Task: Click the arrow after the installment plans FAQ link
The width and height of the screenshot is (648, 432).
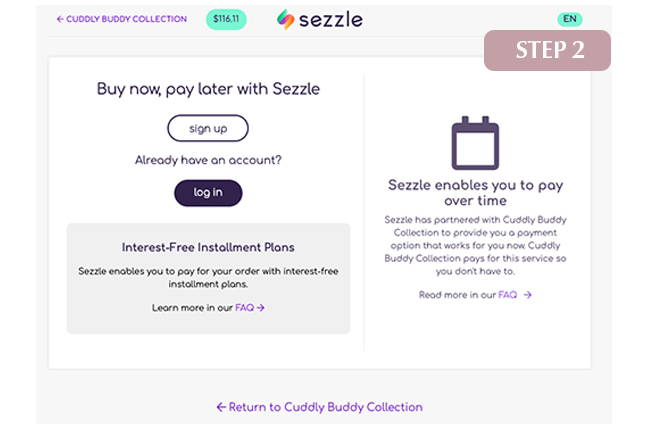Action: click(261, 308)
